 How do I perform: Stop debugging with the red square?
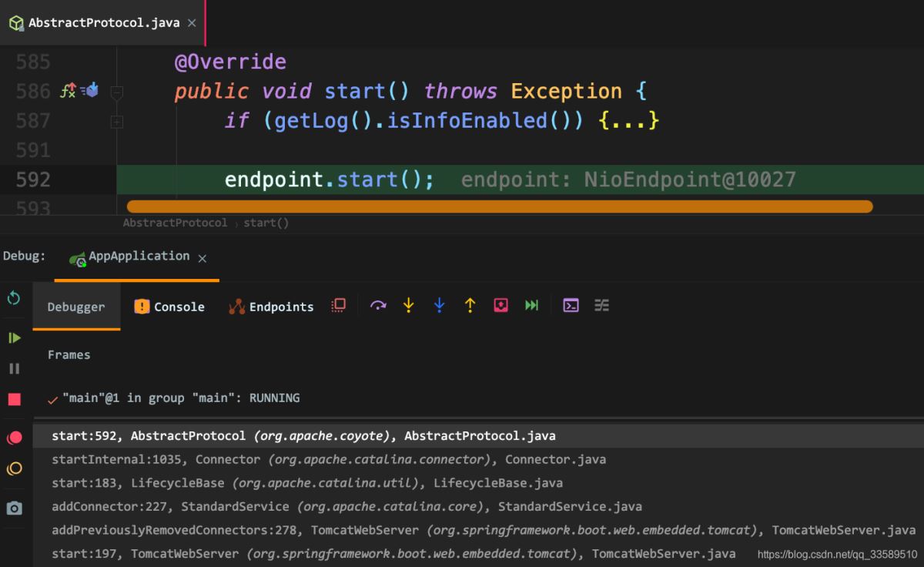[x=14, y=399]
